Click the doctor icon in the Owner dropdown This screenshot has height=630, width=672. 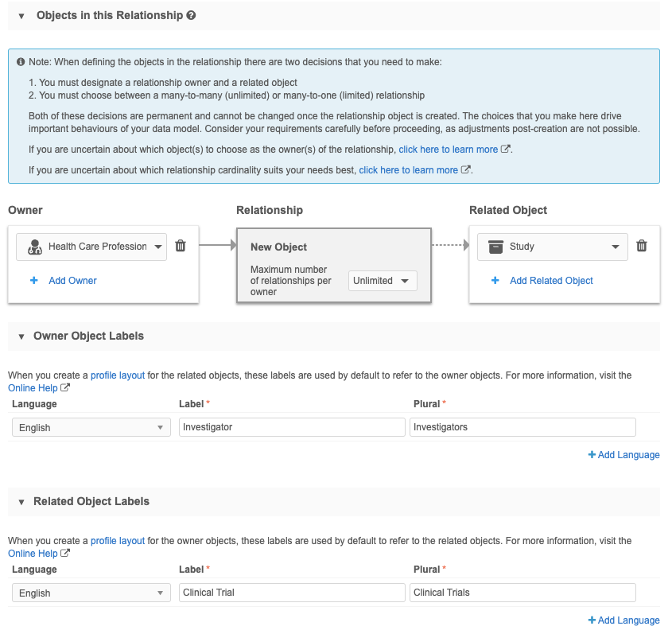coord(34,247)
